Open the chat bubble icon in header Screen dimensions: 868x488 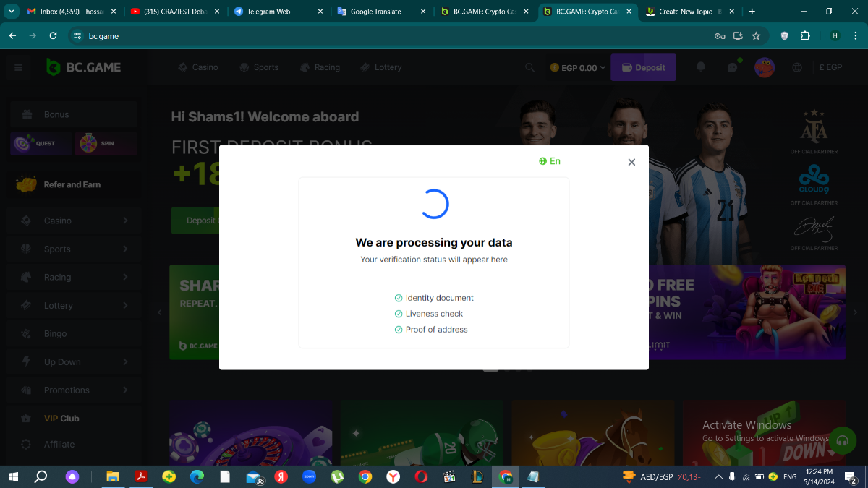733,67
